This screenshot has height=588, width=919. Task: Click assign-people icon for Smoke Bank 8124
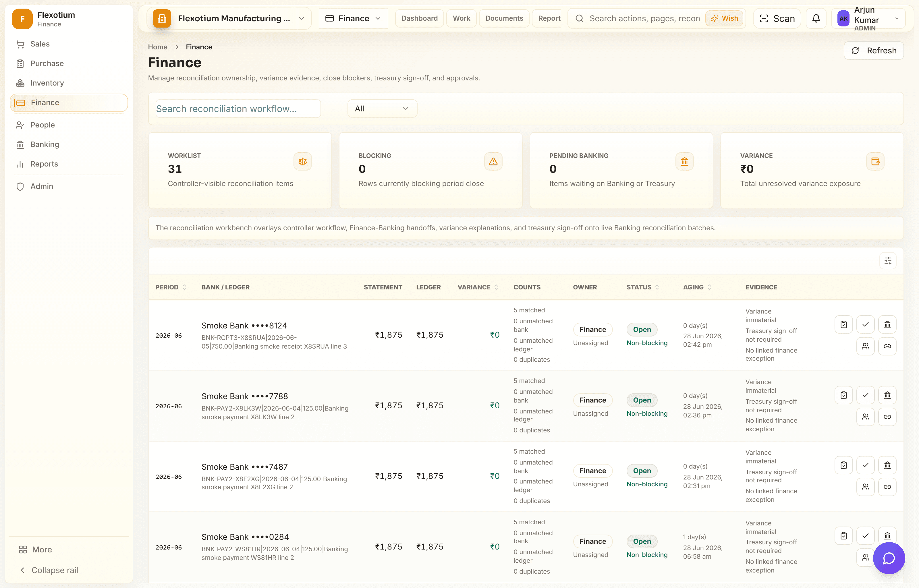pos(865,346)
